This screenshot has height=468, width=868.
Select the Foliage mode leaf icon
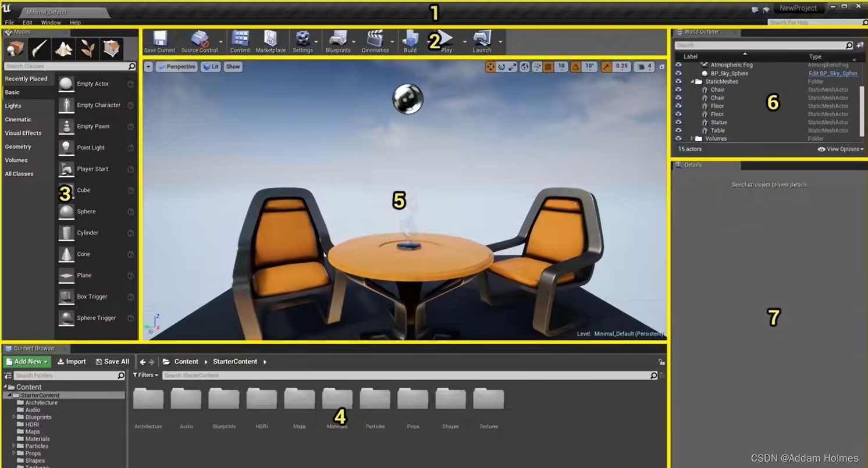[87, 49]
